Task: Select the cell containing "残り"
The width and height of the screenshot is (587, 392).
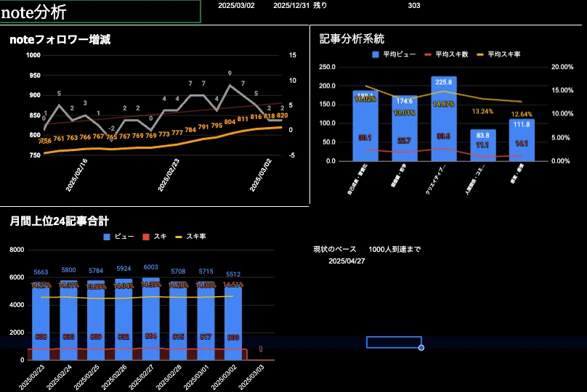Action: click(320, 6)
